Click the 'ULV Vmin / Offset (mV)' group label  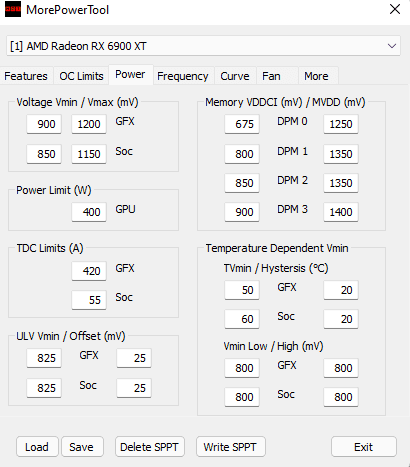(x=71, y=336)
